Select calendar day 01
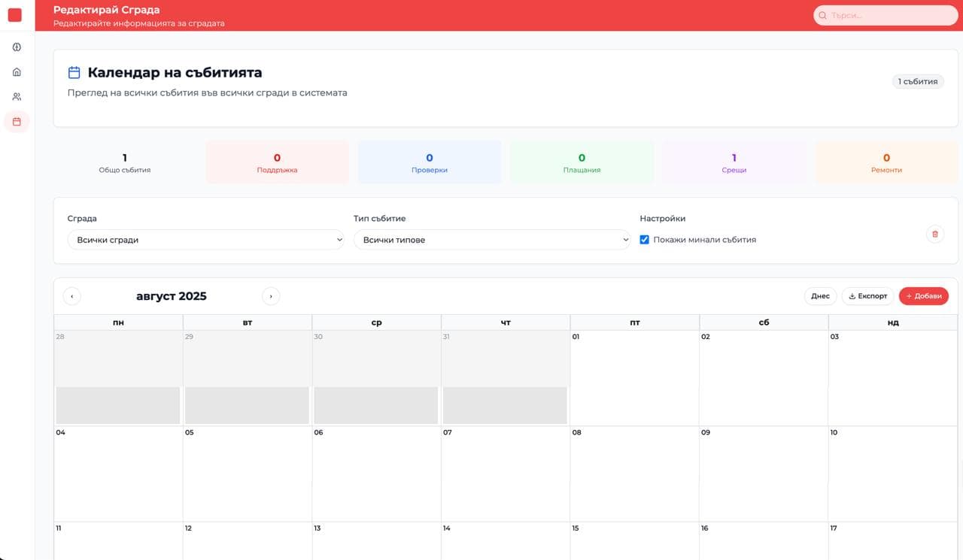963x560 pixels. [x=635, y=378]
